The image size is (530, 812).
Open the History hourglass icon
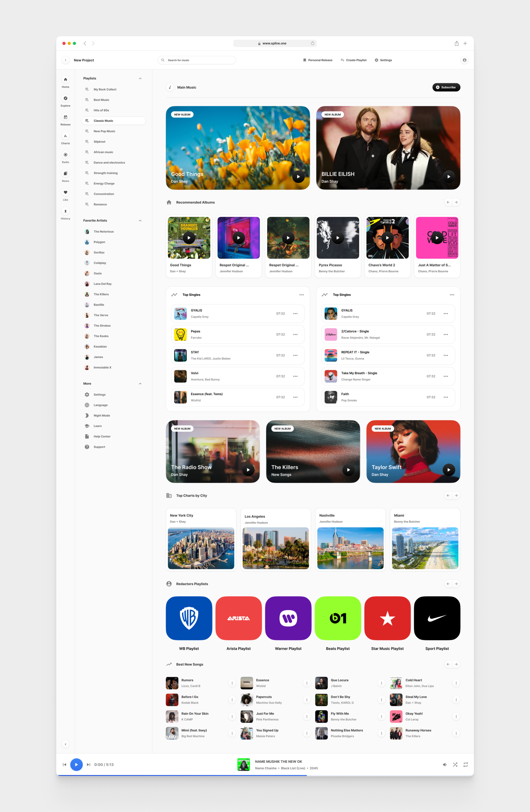[x=66, y=211]
